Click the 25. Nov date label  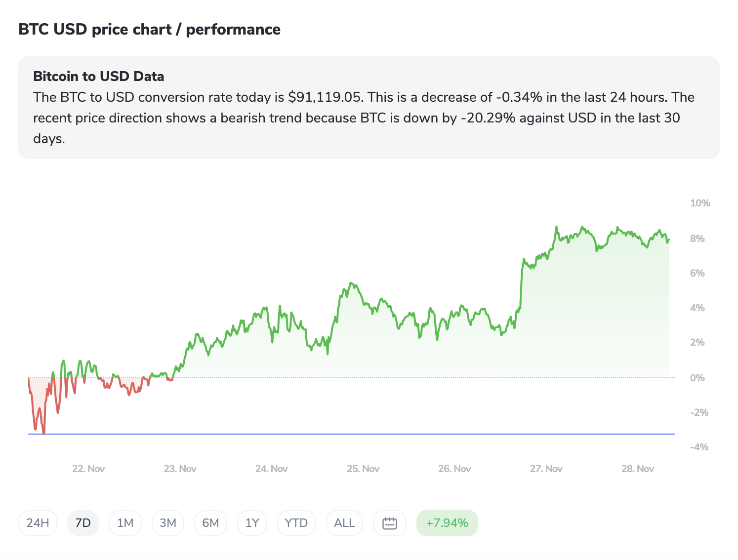(363, 469)
